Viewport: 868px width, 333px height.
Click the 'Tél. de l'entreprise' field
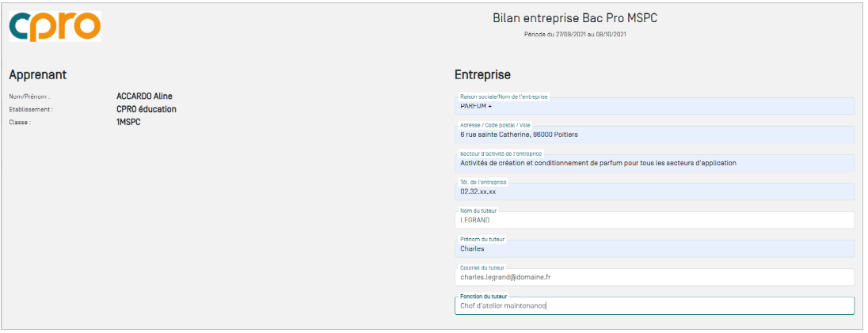coord(654,192)
